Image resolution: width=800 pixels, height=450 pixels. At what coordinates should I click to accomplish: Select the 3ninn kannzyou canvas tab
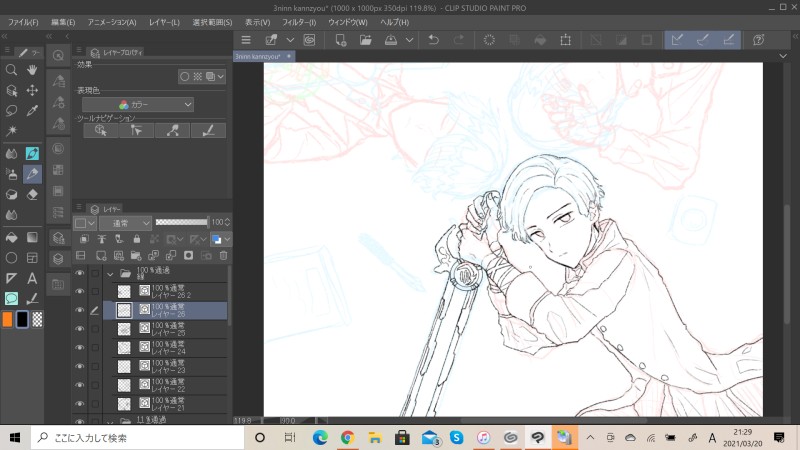tap(259, 57)
